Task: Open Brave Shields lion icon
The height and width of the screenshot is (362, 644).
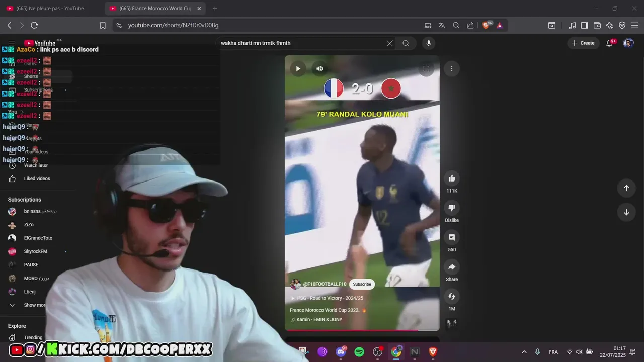Action: coord(487,25)
